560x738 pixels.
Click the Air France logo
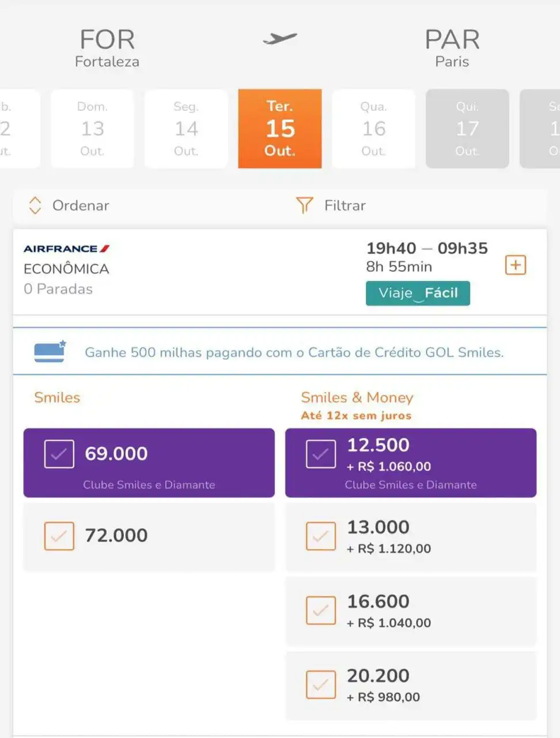[x=66, y=248]
